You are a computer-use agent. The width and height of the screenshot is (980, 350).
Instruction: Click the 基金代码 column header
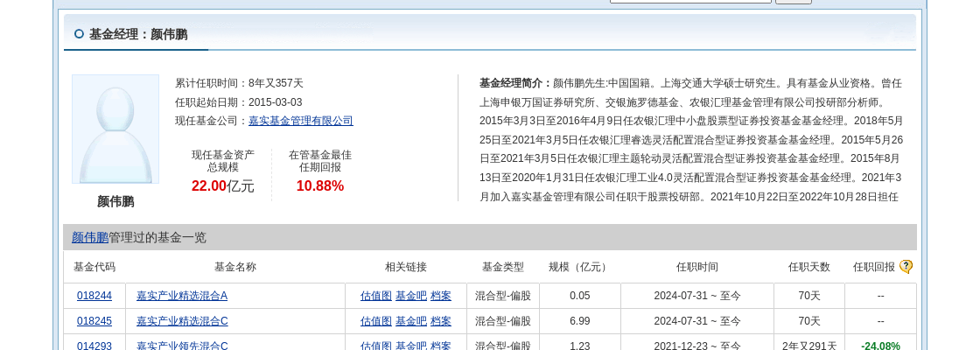coord(94,267)
